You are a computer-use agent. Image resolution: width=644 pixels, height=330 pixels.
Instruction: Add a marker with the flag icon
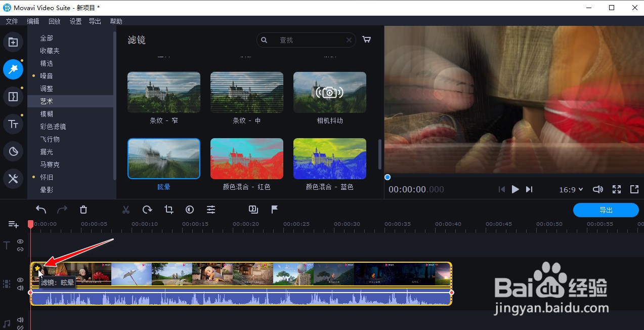(x=275, y=210)
